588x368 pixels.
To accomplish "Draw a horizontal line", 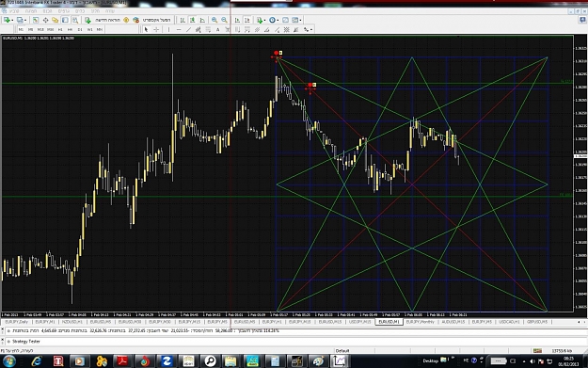I will 179,29.
